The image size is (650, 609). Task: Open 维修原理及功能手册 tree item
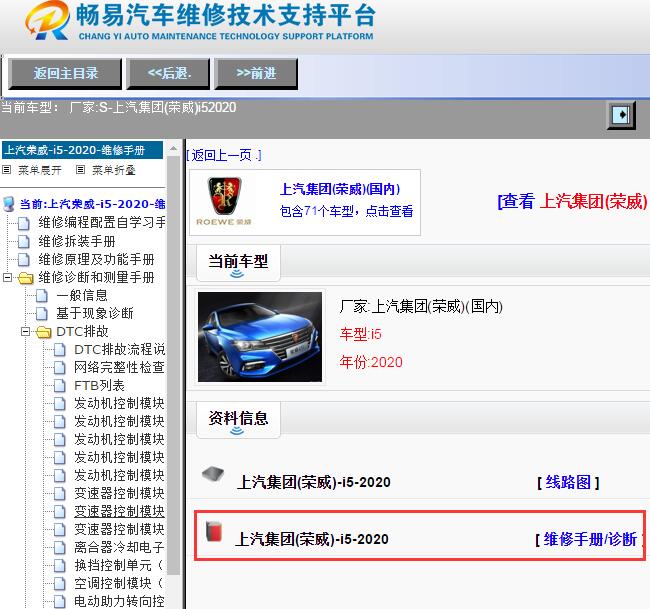point(96,259)
